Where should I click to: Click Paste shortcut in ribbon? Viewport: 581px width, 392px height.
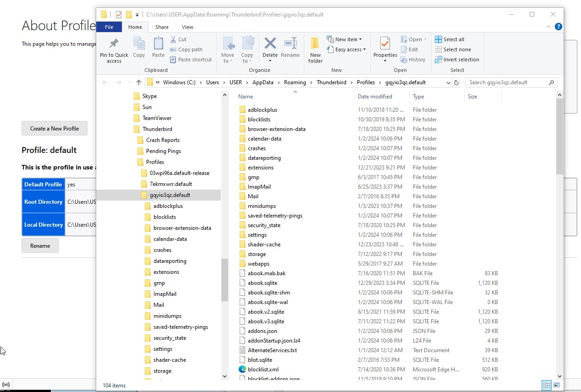coord(191,60)
